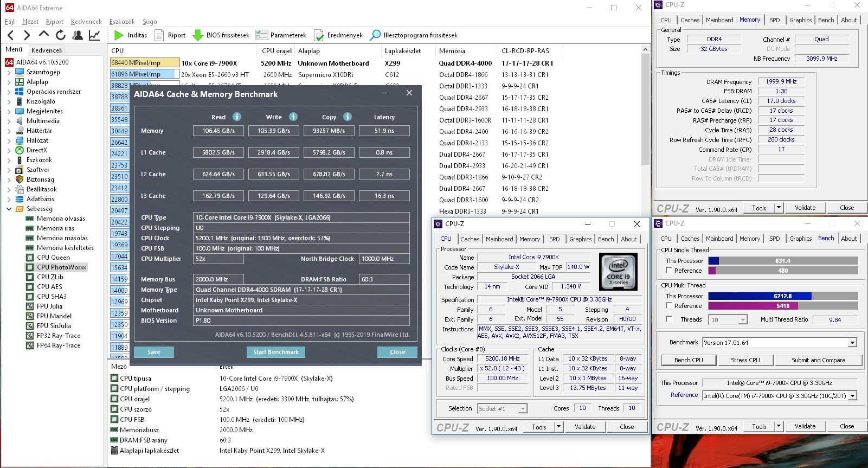This screenshot has width=868, height=468.
Task: Open the Reference processor dropdown
Action: (x=852, y=396)
